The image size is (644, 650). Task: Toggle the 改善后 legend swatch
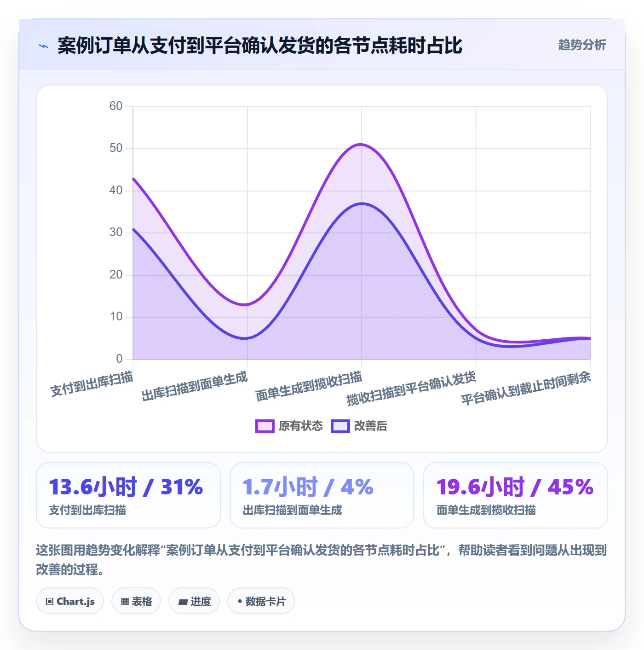[340, 426]
